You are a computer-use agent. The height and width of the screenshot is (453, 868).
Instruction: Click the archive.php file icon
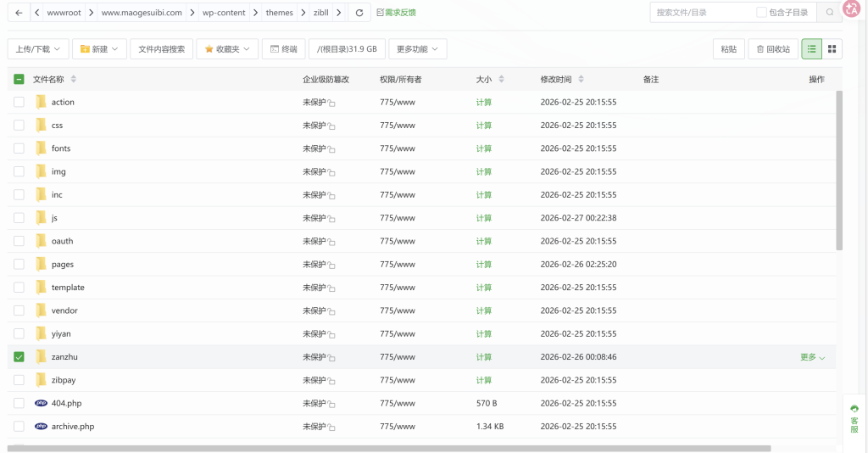41,427
